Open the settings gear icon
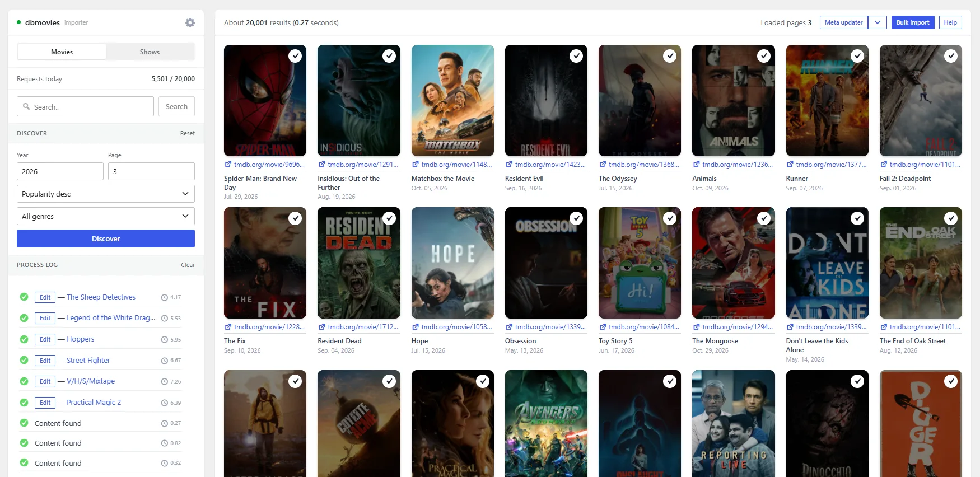This screenshot has width=980, height=477. click(190, 22)
